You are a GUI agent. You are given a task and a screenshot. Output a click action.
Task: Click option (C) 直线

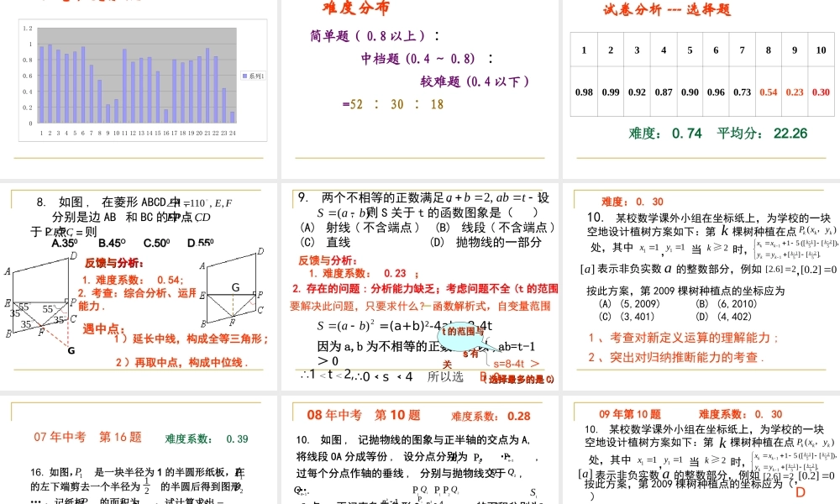tap(324, 243)
